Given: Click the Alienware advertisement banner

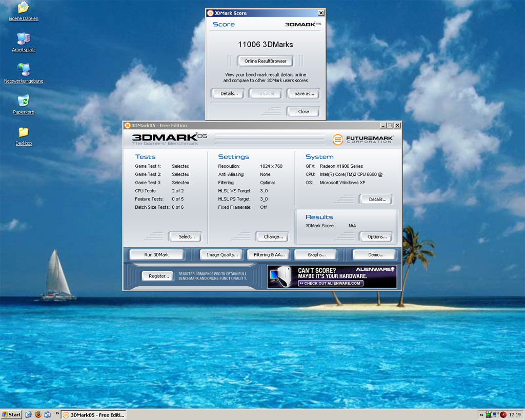Looking at the screenshot, I should pos(332,276).
